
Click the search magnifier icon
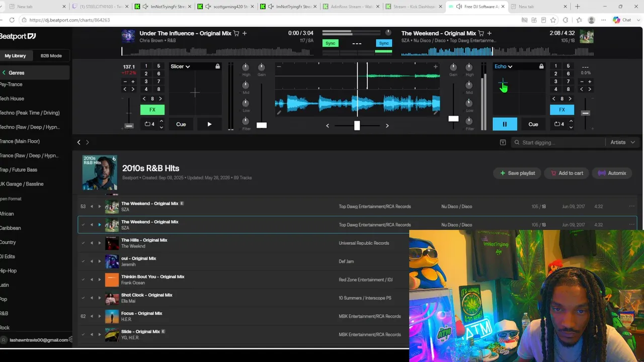tap(517, 143)
